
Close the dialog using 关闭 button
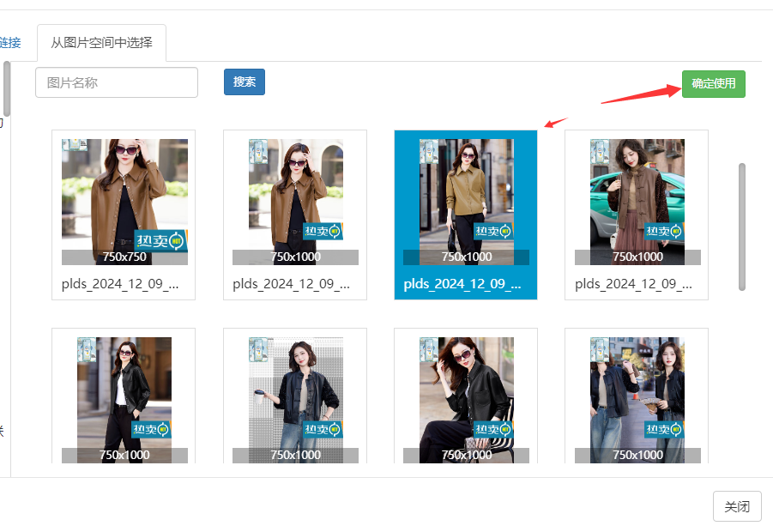[x=736, y=506]
